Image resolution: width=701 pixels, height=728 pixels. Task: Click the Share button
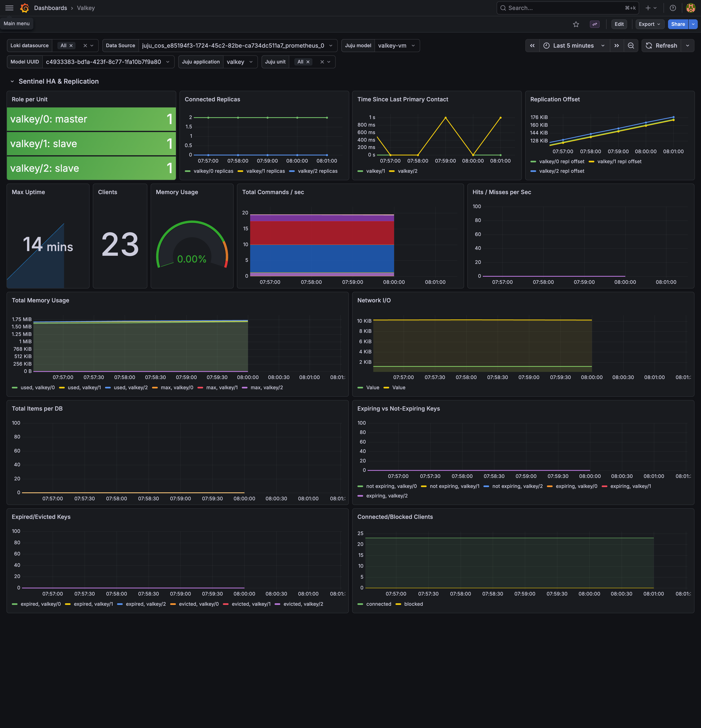pyautogui.click(x=678, y=24)
